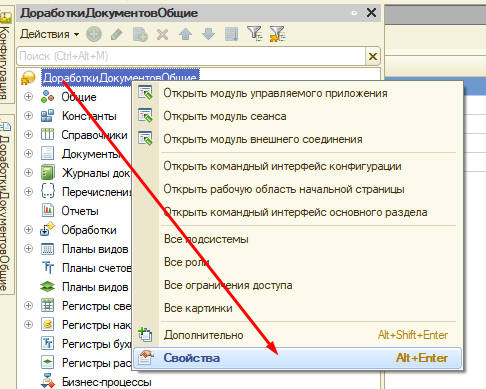This screenshot has height=389, width=486.
Task: Expand the Перечисления tree branch
Action: point(29,192)
